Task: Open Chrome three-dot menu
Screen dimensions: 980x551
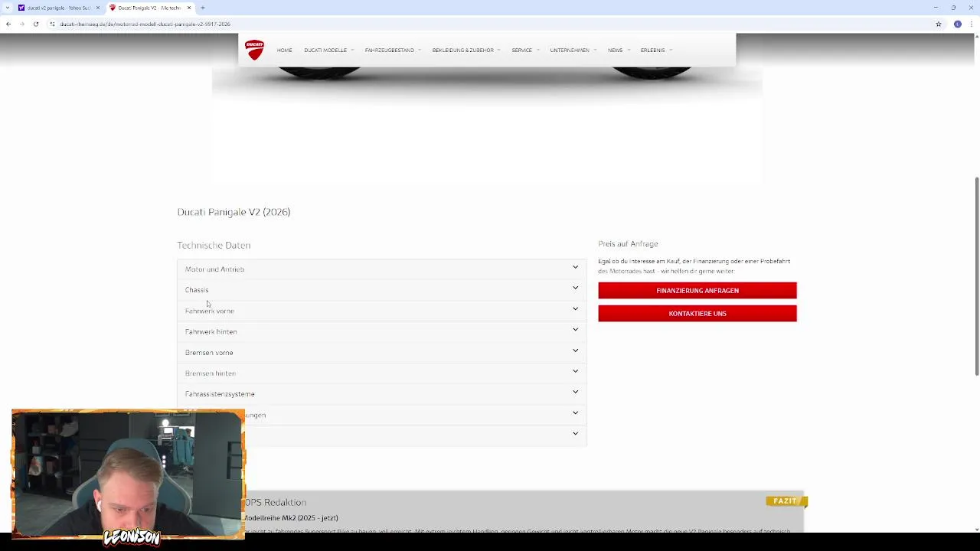Action: [972, 24]
